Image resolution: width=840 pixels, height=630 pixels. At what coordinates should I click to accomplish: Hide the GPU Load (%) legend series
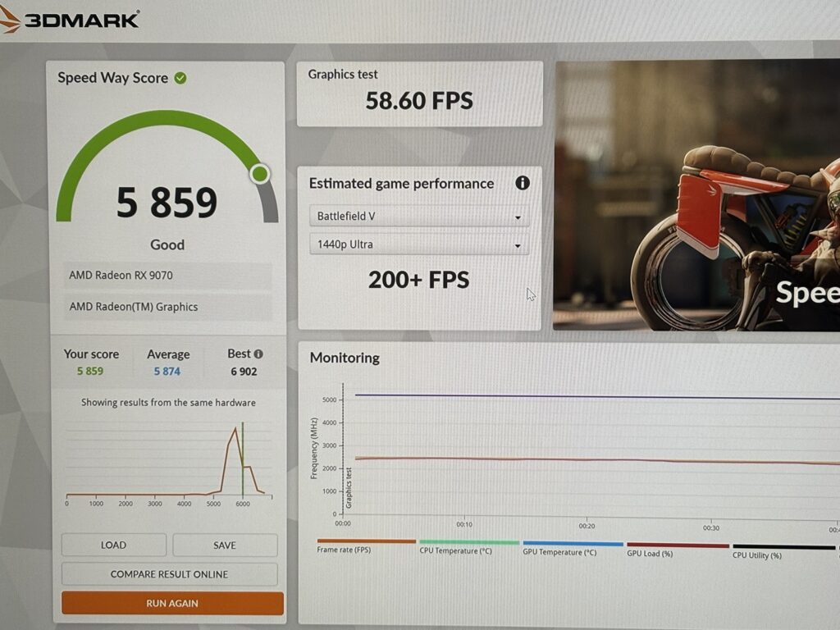[x=650, y=553]
